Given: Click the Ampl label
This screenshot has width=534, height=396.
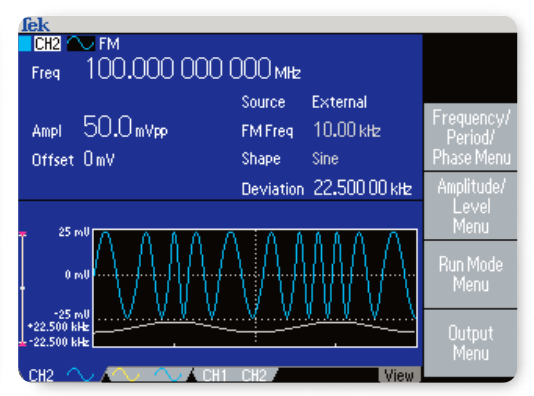Looking at the screenshot, I should 47,131.
